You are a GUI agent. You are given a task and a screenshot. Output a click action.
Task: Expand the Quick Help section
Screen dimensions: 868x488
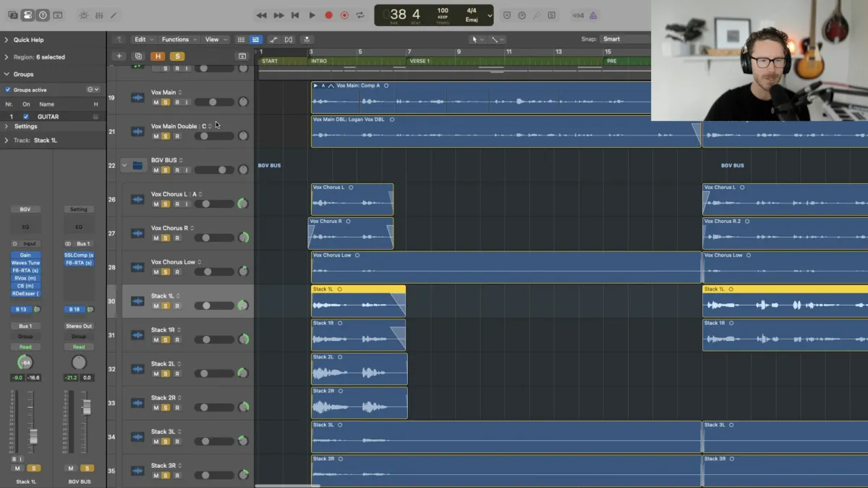pos(7,40)
